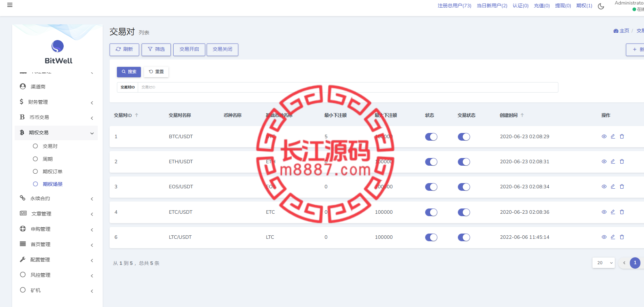Sort by 创建时间 column arrow
This screenshot has height=307, width=644.
pyautogui.click(x=522, y=115)
